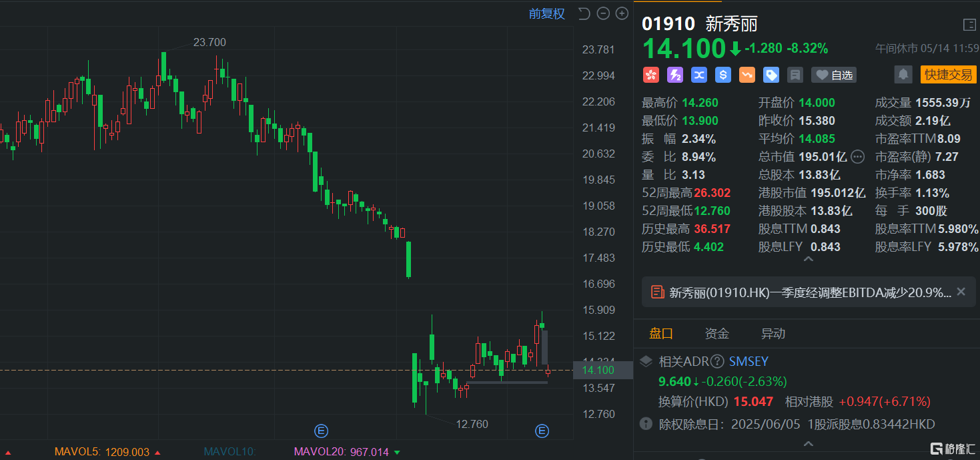Viewport: 980px width, 460px height.
Task: Click the 新秀丽 stock name
Action: click(x=732, y=25)
